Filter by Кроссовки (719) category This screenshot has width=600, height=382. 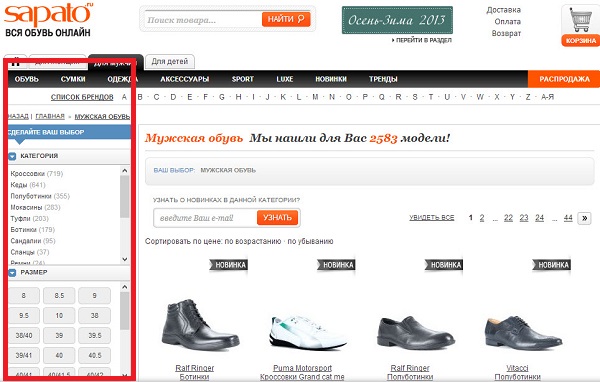click(37, 174)
